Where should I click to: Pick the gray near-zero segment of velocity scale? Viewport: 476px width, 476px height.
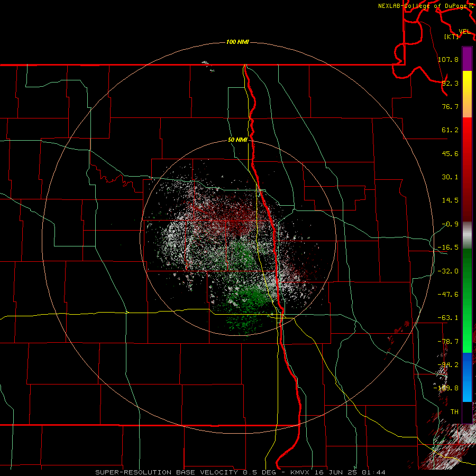(467, 235)
